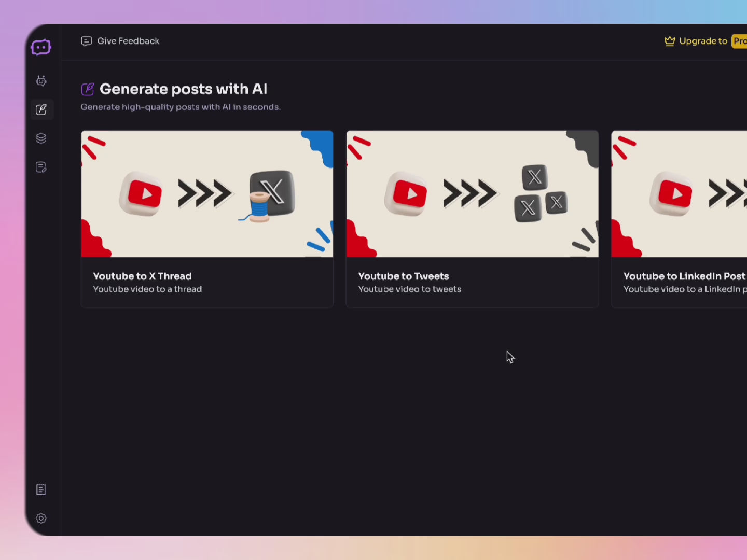747x560 pixels.
Task: Open the stacked layers sidebar icon
Action: pyautogui.click(x=41, y=138)
